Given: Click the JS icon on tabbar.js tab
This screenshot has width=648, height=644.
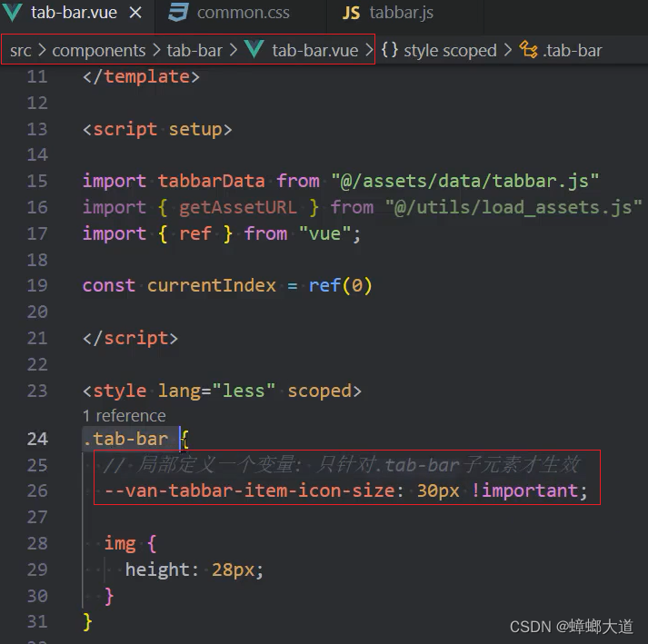Looking at the screenshot, I should click(x=351, y=14).
